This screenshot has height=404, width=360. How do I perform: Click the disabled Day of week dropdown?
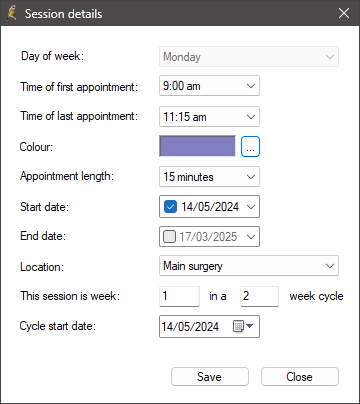[x=249, y=57]
